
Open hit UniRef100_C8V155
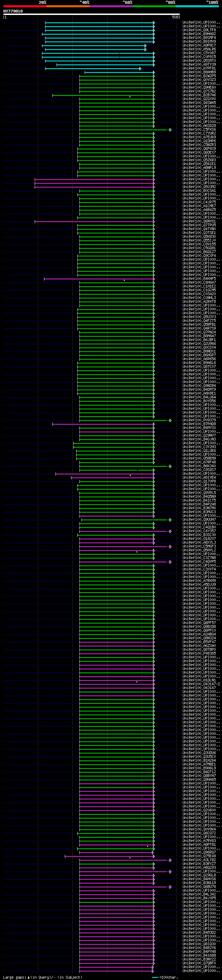(199, 244)
